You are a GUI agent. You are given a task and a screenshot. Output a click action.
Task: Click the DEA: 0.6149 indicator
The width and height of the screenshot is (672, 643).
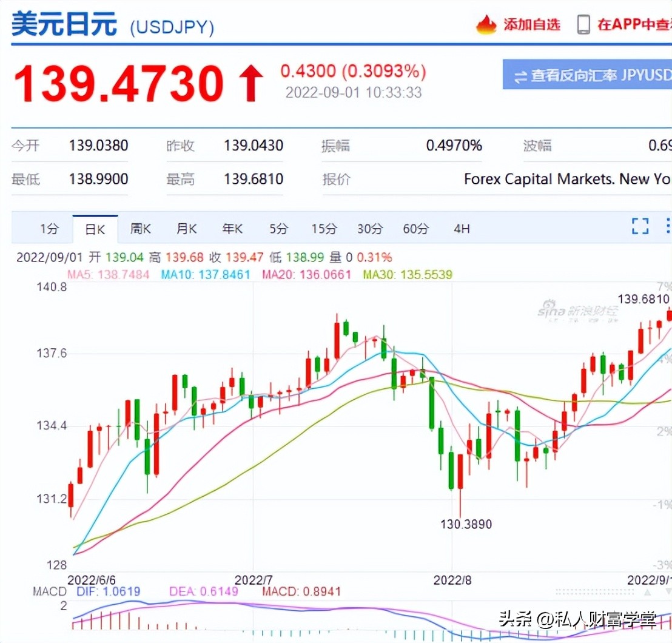pos(204,591)
